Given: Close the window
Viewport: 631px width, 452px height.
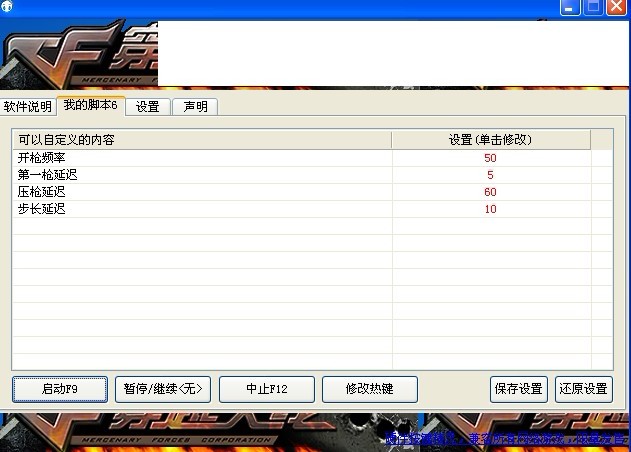Looking at the screenshot, I should pyautogui.click(x=616, y=7).
